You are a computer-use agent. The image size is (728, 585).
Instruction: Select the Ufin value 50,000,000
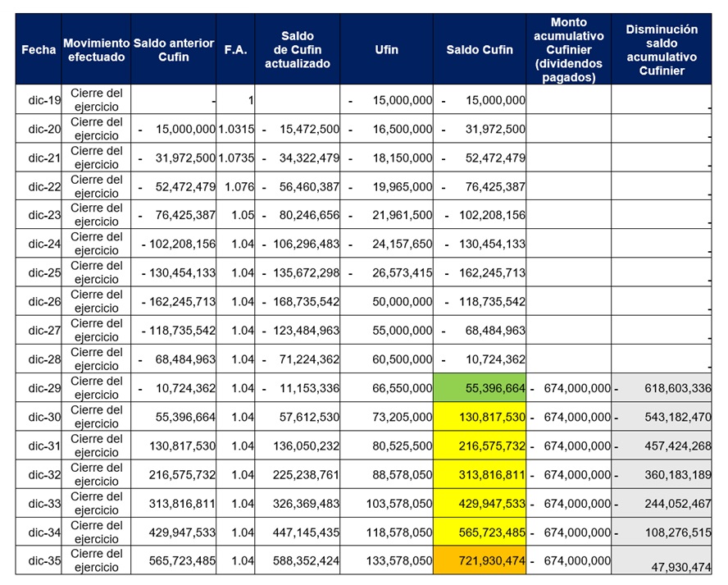(x=386, y=301)
